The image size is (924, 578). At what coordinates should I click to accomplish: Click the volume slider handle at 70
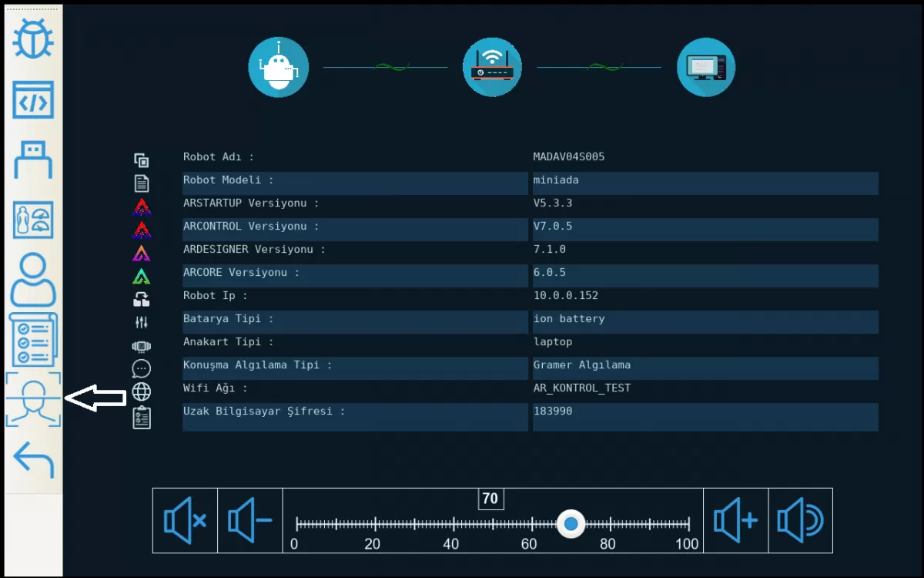(571, 524)
